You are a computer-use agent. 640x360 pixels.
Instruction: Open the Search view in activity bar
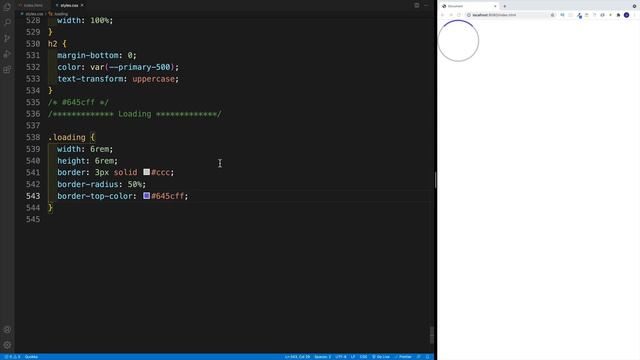click(x=7, y=22)
